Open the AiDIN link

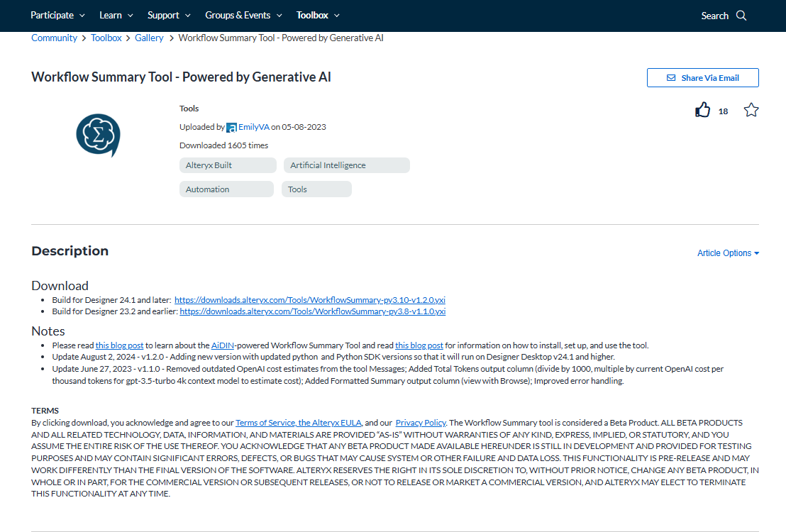(223, 345)
